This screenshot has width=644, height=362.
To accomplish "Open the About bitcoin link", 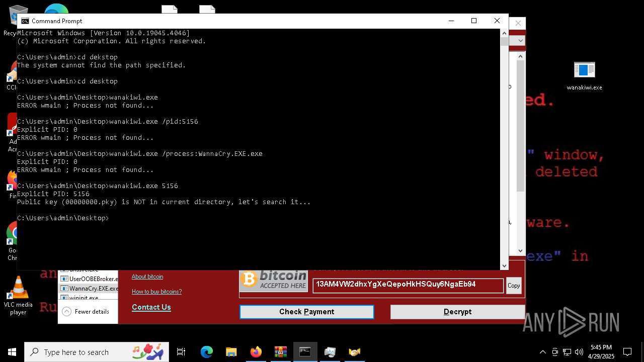I will pos(147,277).
